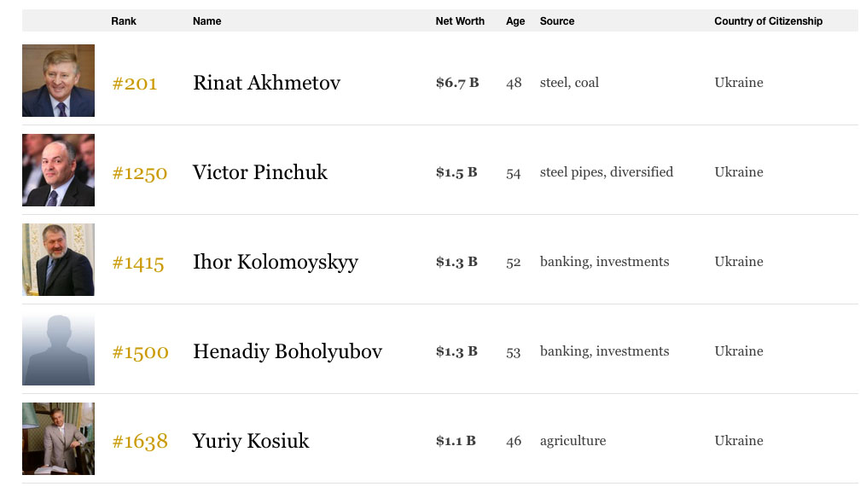866x504 pixels.
Task: Sort by the Name column header
Action: (x=207, y=21)
